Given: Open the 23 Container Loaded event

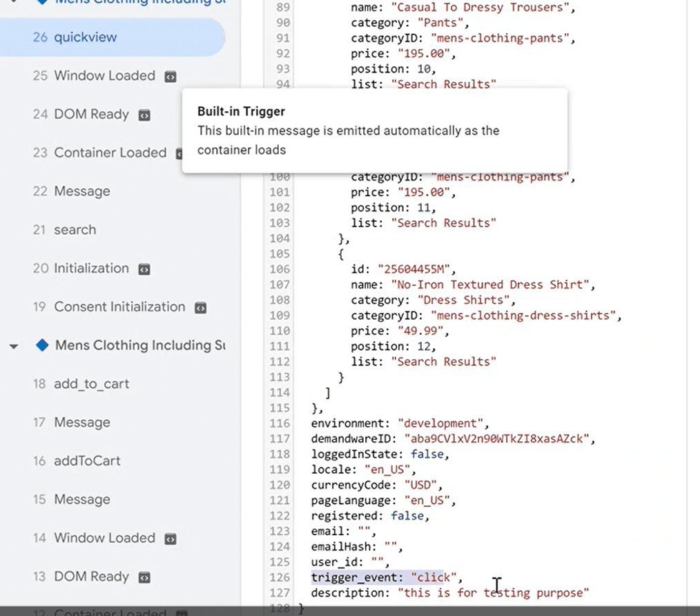Looking at the screenshot, I should [x=110, y=153].
